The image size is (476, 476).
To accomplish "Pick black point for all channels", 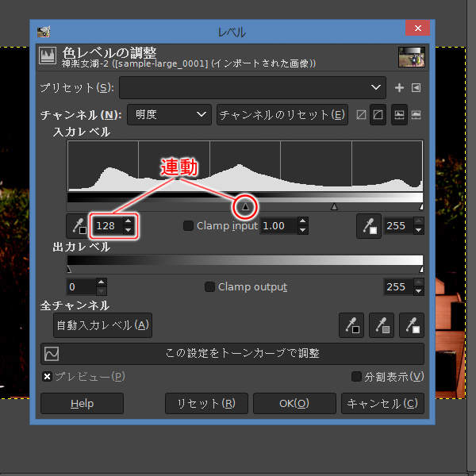I will click(x=351, y=325).
